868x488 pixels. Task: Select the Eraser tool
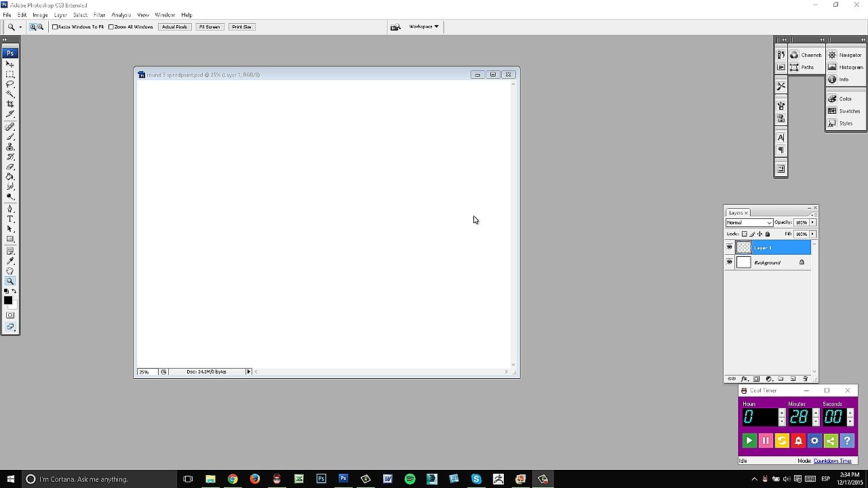click(10, 167)
